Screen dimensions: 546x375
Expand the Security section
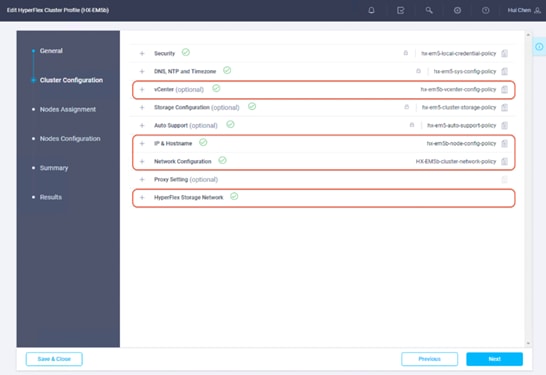[x=142, y=54]
